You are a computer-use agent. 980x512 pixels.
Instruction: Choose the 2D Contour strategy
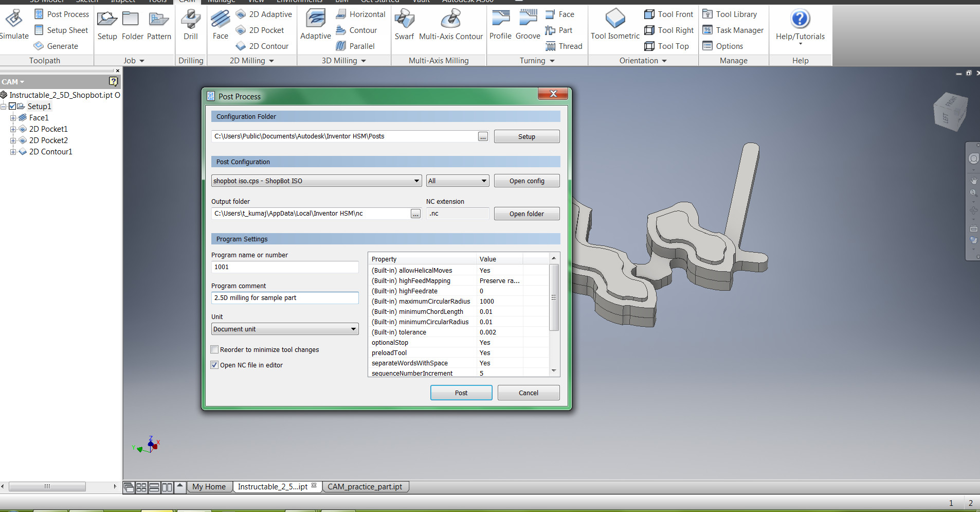tap(263, 46)
